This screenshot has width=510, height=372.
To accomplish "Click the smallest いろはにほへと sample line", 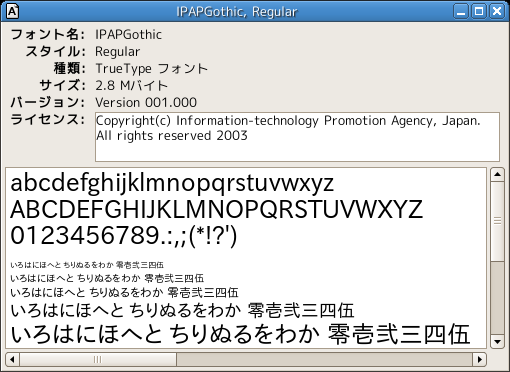I will pos(87,265).
